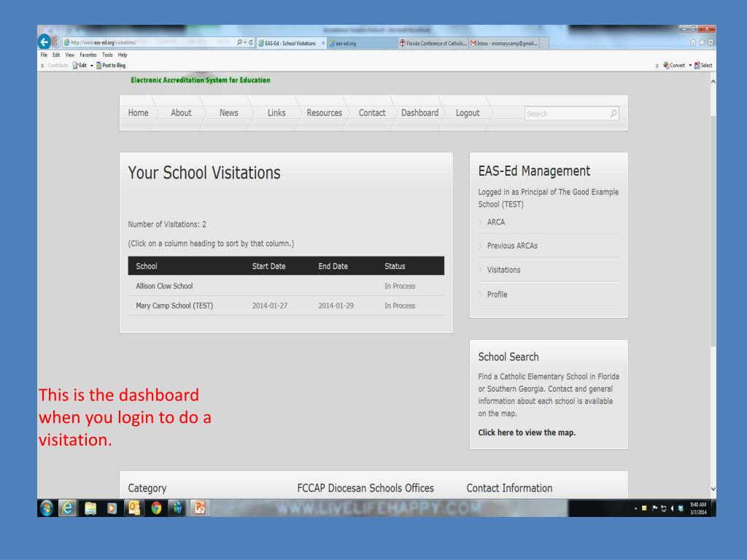Open the address bar dropdown arrow

pyautogui.click(x=245, y=42)
